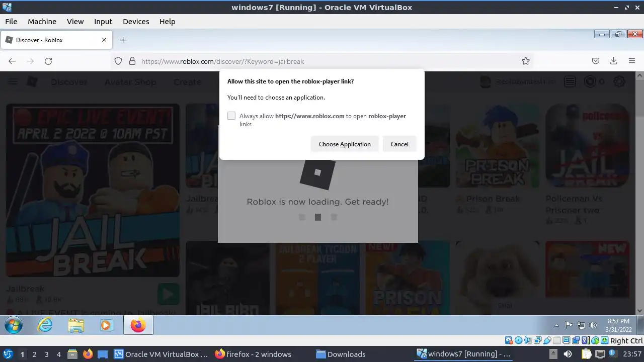
Task: Click the Jailbreak game title text
Action: [25, 289]
